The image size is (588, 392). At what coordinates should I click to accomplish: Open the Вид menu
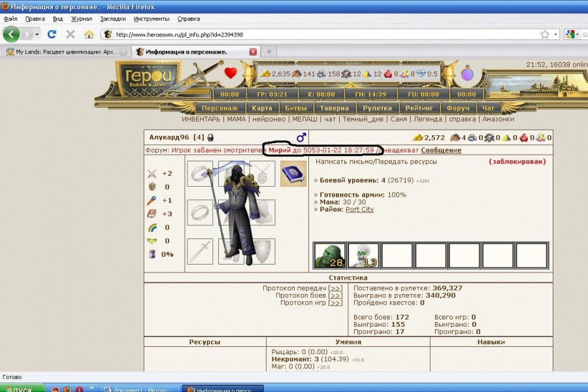click(57, 19)
